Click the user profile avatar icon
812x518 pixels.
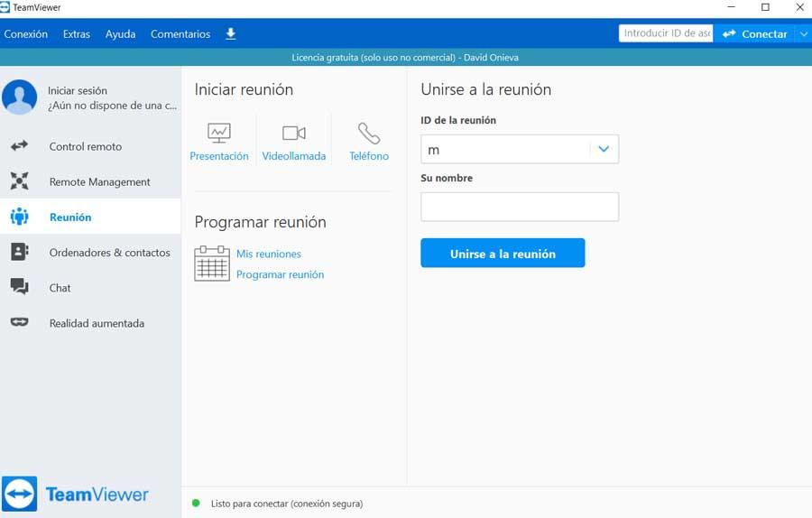20,97
